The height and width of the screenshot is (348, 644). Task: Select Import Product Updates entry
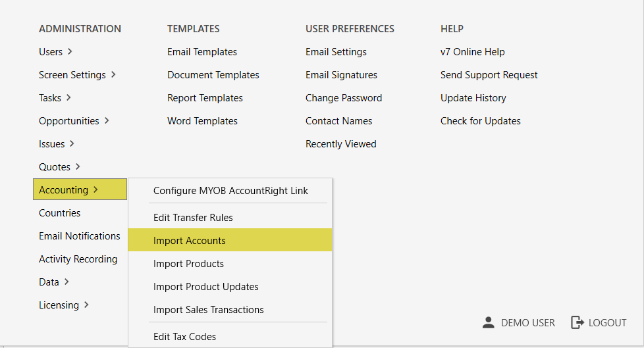(x=205, y=287)
